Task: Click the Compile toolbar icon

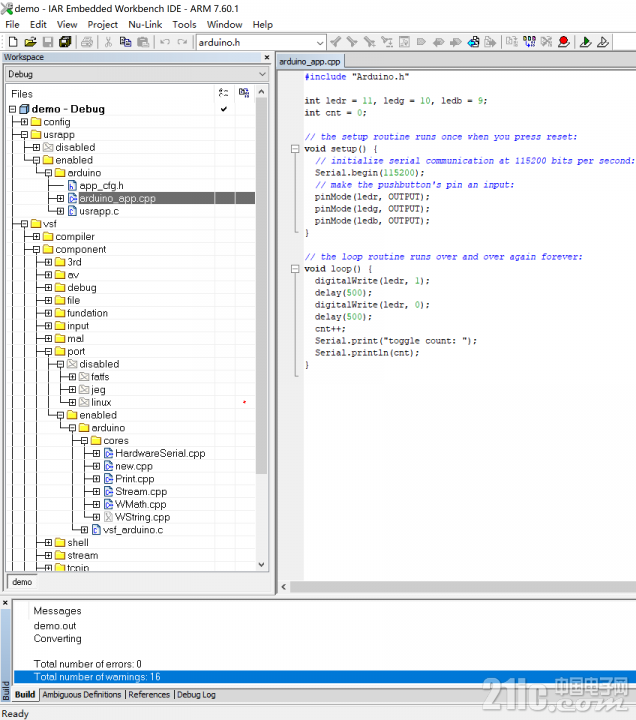Action: (x=512, y=42)
